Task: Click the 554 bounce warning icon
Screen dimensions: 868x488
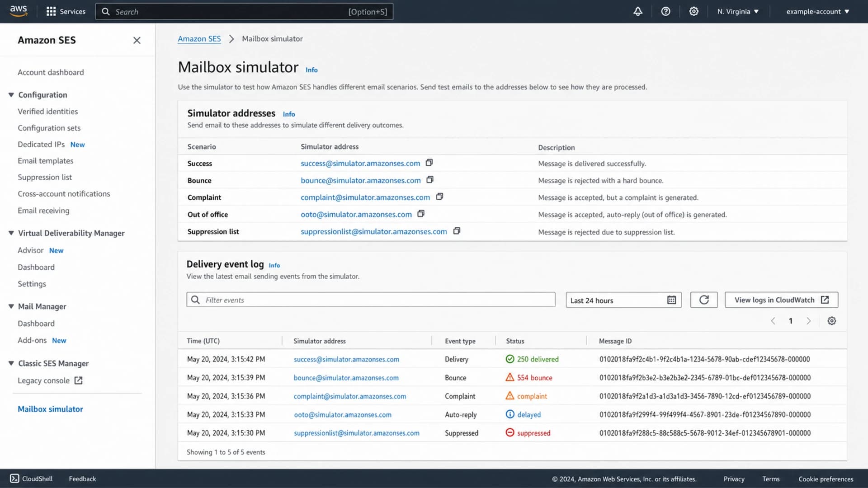Action: click(x=510, y=377)
